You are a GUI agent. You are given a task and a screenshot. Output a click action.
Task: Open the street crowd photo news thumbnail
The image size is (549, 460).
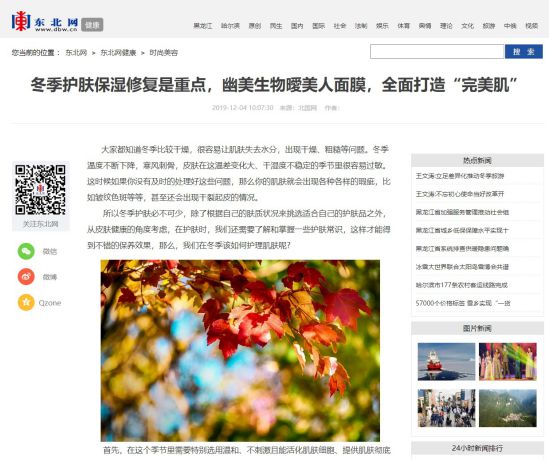446,408
